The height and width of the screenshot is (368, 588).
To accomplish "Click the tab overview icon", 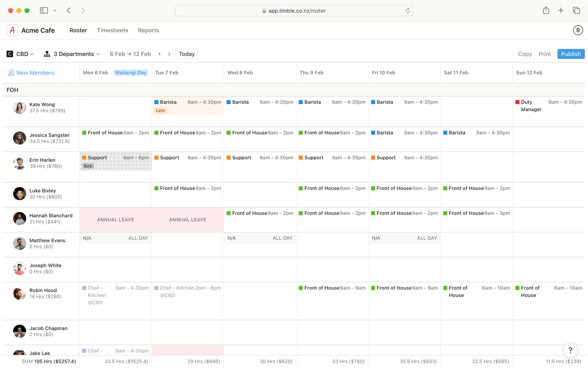I will tap(576, 10).
